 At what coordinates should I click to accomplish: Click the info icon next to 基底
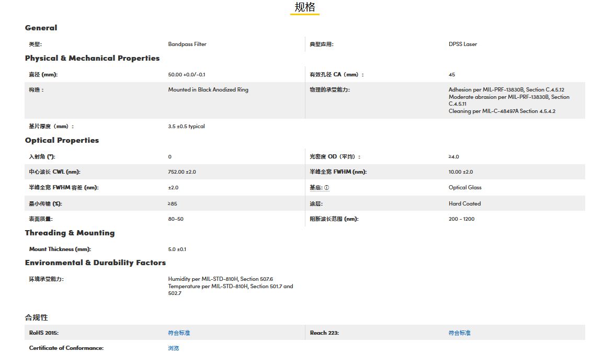pos(327,188)
